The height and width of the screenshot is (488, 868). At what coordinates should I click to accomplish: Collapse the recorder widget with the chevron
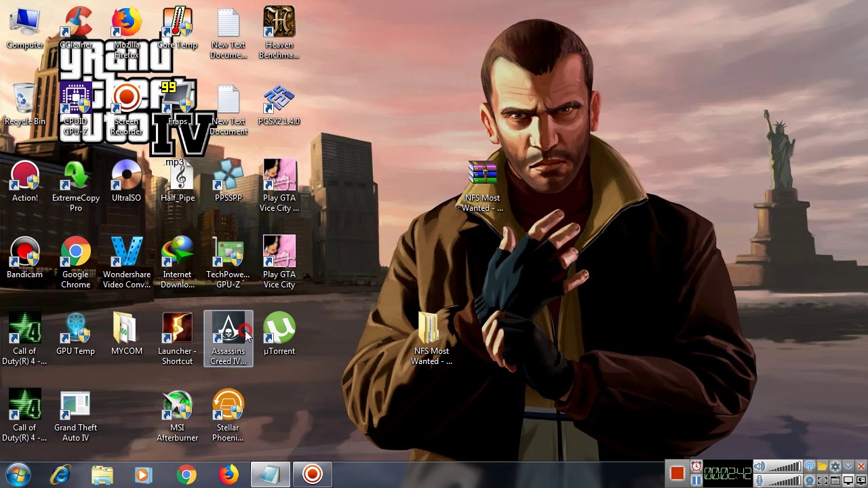(848, 466)
